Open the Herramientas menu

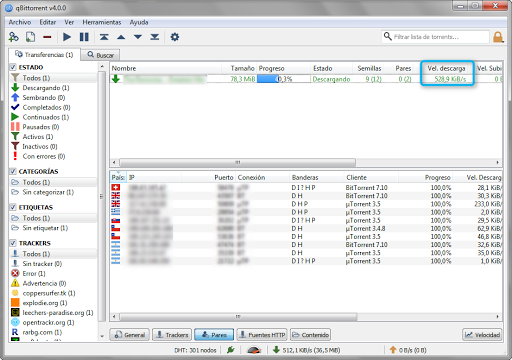pyautogui.click(x=102, y=22)
